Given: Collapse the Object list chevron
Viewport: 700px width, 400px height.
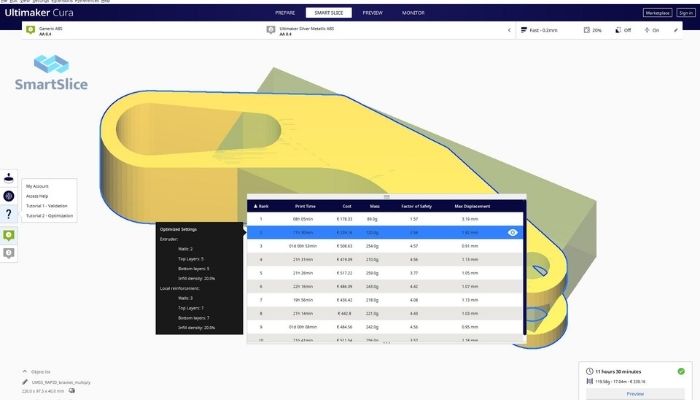Looking at the screenshot, I should (x=25, y=371).
